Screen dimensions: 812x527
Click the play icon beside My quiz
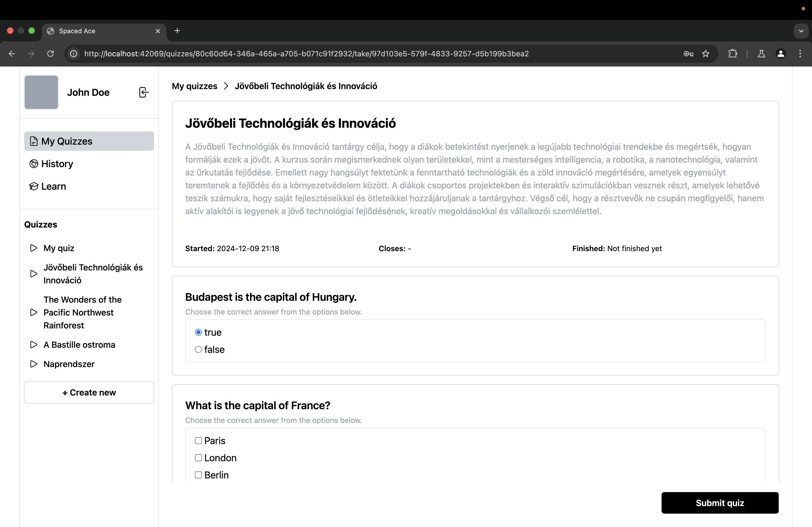(x=34, y=248)
